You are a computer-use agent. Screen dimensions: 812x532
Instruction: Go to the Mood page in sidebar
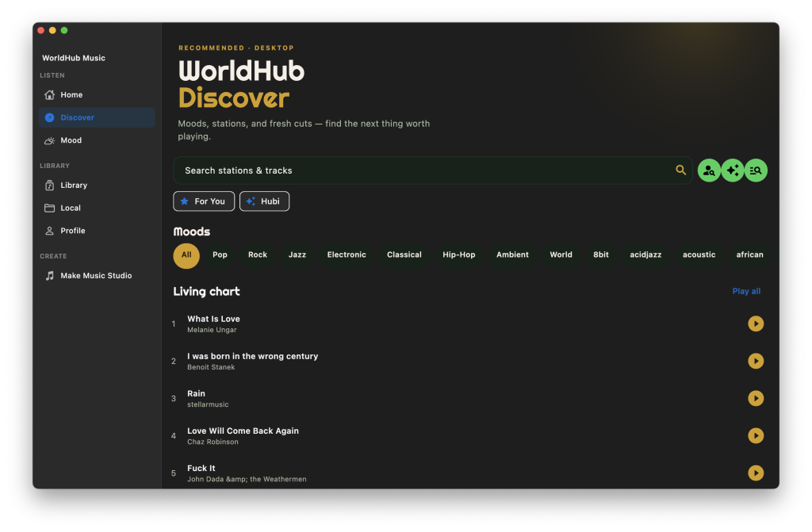pyautogui.click(x=96, y=140)
